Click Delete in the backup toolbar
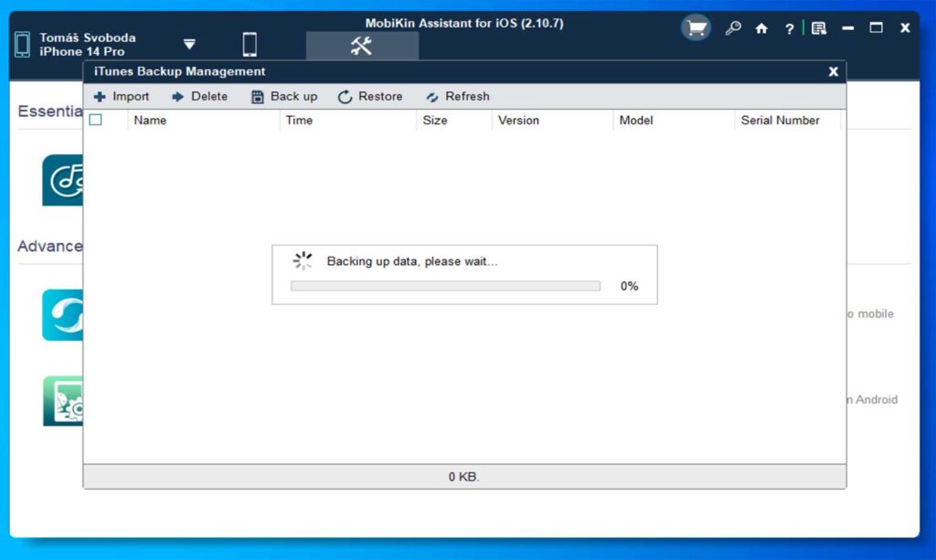 coord(199,97)
